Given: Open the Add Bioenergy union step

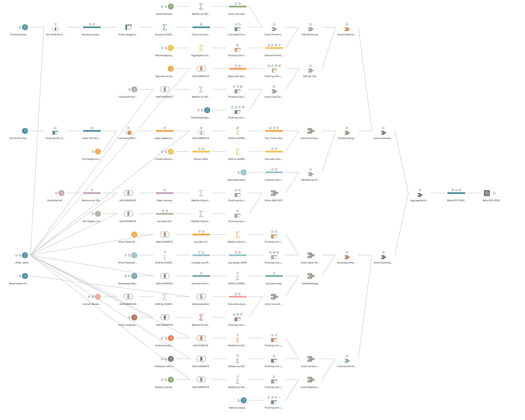Looking at the screenshot, I should 310,276.
